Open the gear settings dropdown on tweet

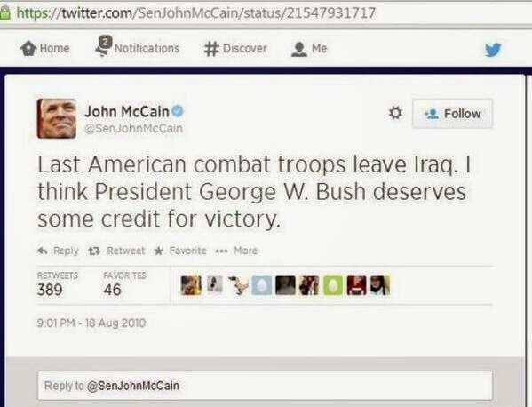(x=395, y=113)
